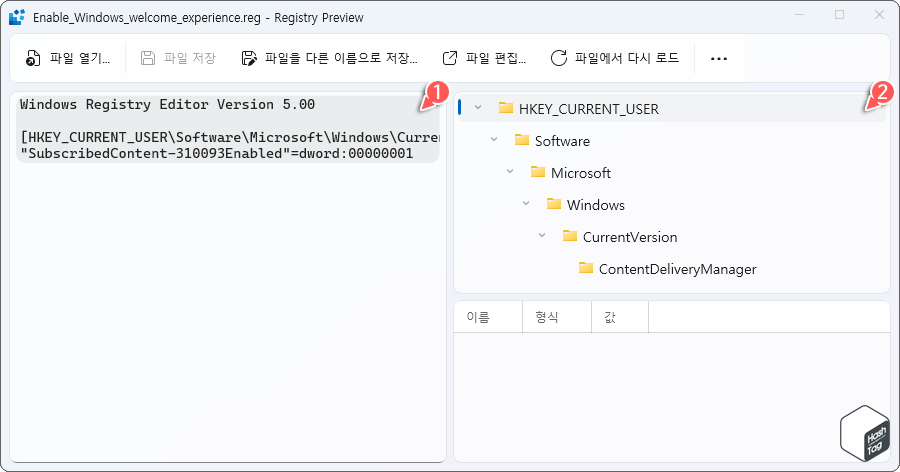Click 파일을 다른 이름으로 저장... label
Viewport: 900px width, 472px height.
341,58
